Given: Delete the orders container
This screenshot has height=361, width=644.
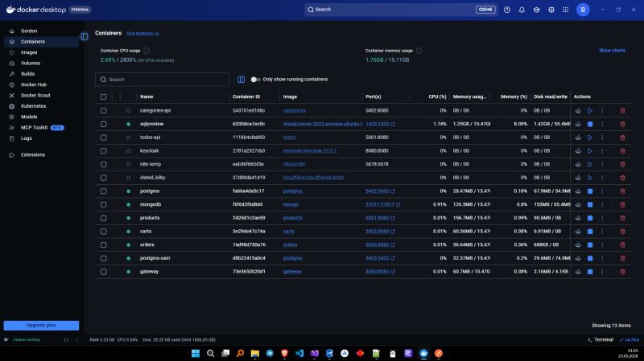Looking at the screenshot, I should coord(622,245).
